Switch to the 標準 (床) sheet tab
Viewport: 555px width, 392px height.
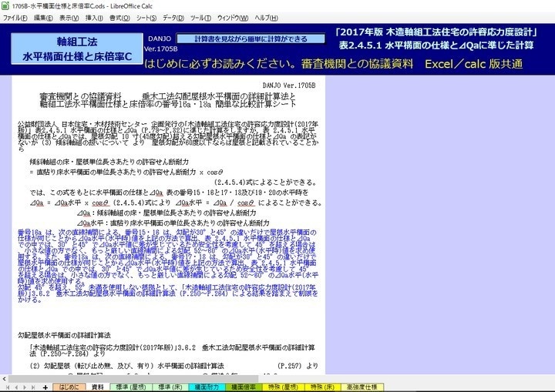170,387
